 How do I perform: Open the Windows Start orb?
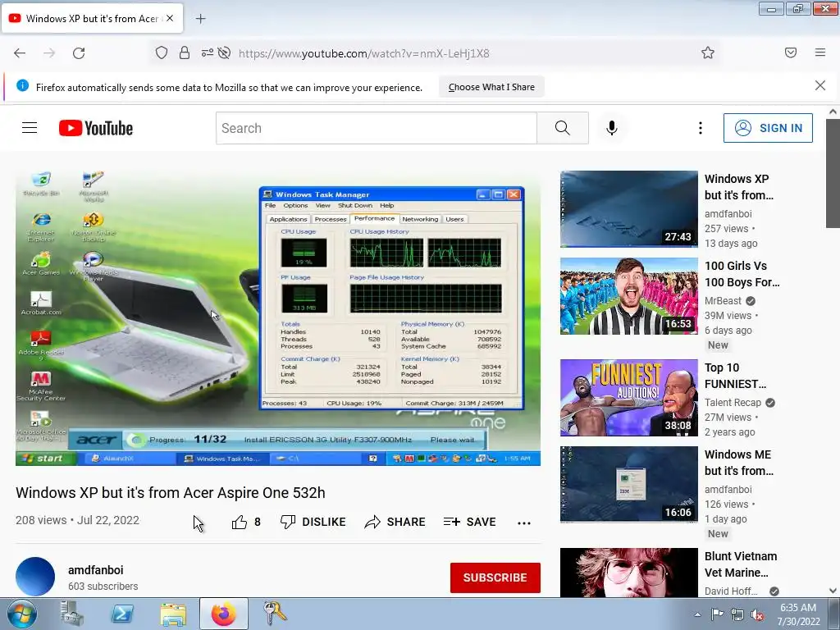click(x=22, y=614)
